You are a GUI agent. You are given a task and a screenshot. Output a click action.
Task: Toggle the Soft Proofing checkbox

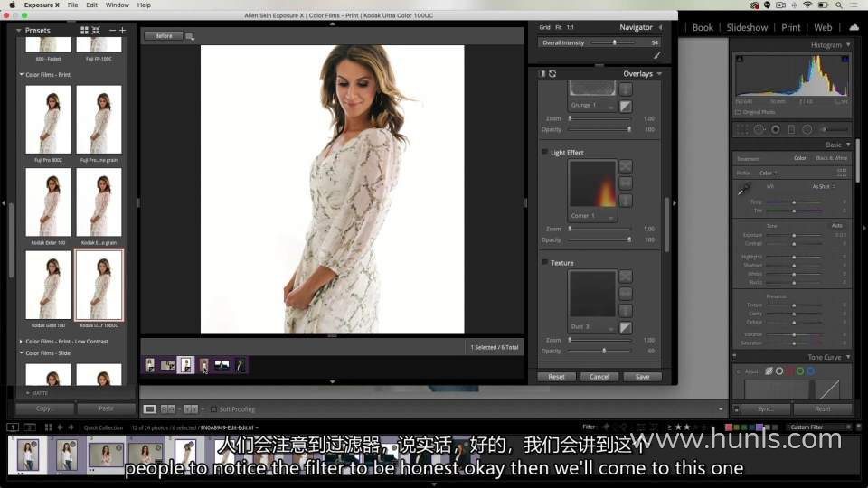tap(214, 409)
